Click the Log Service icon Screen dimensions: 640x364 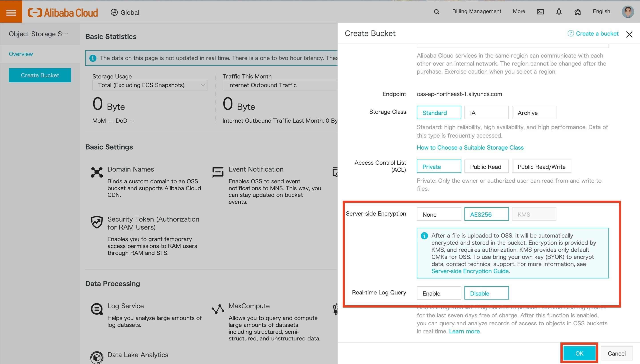point(97,309)
